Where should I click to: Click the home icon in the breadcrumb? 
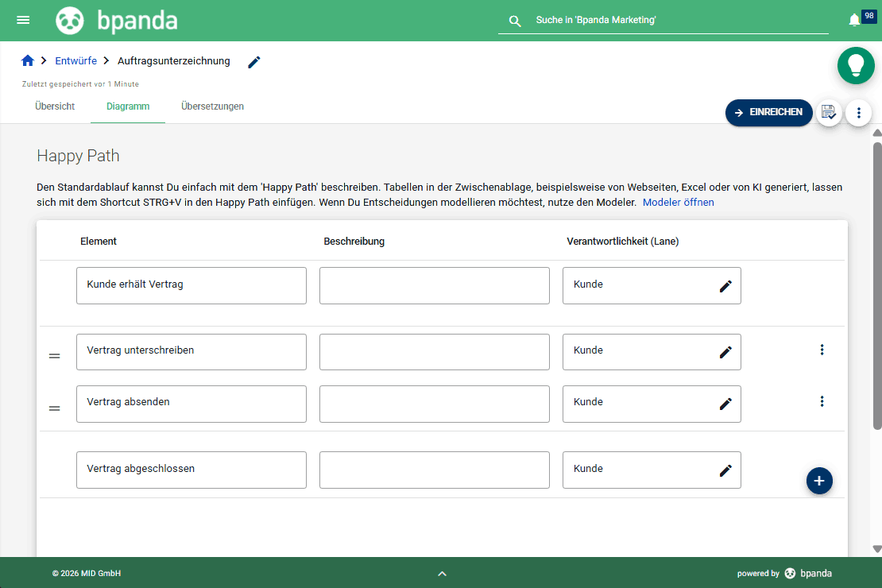pos(27,60)
